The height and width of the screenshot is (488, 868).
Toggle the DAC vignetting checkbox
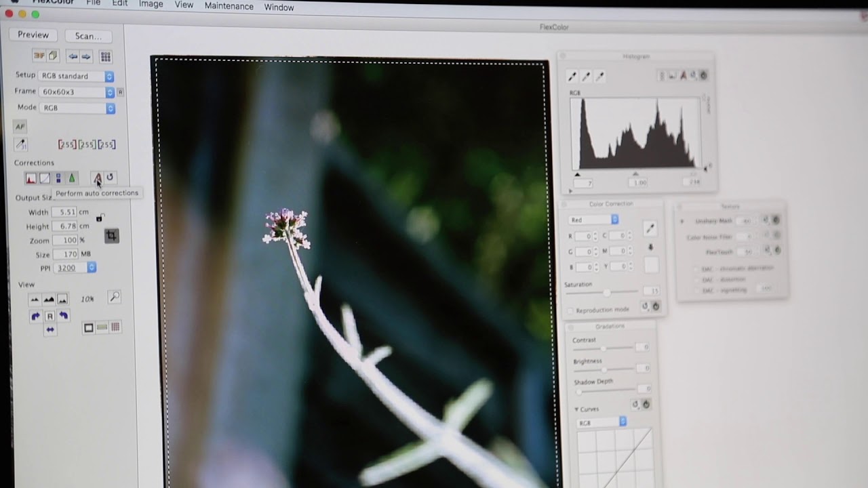[x=696, y=290]
